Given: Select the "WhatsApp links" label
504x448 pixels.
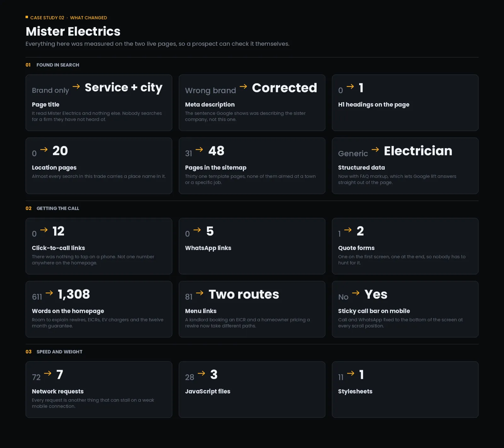Looking at the screenshot, I should 208,248.
